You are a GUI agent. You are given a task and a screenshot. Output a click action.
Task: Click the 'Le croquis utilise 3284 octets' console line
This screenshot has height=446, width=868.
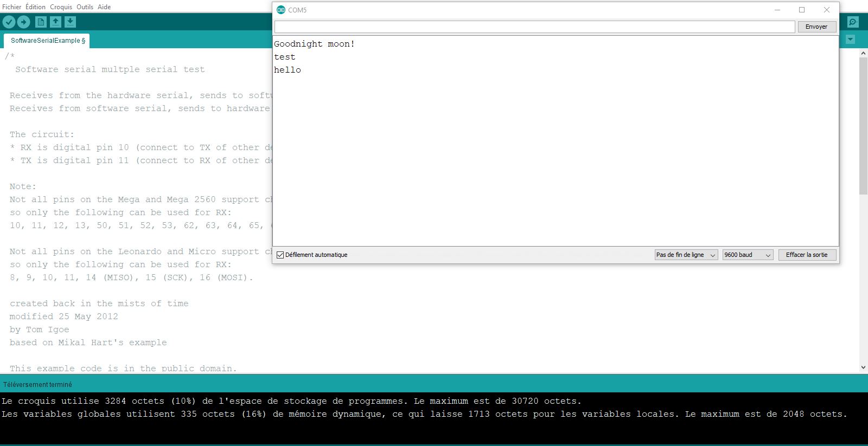(291, 401)
